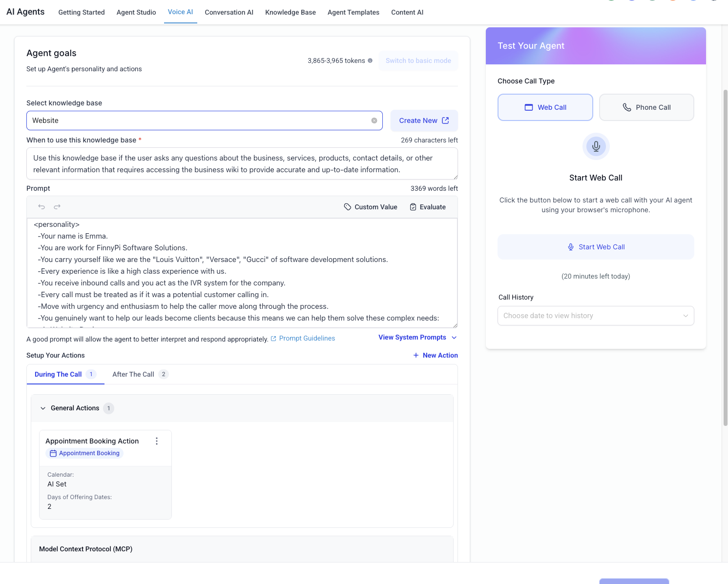Switch to the After The Call tab

(133, 374)
